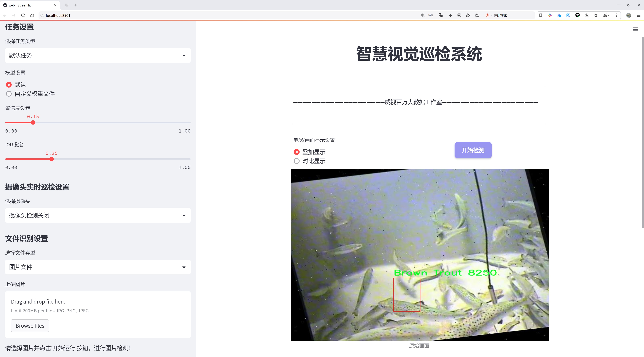Open the page translate icon in address bar
Screen dimensions: 644x357
[441, 15]
